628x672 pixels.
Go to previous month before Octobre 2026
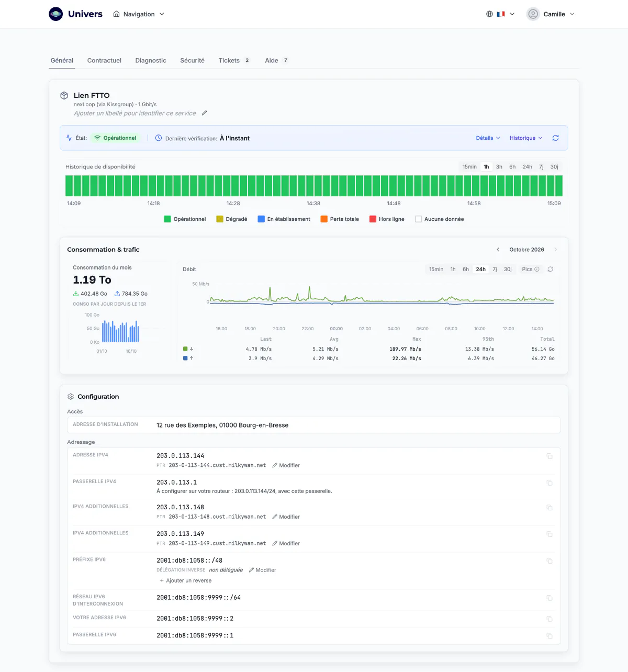(498, 250)
